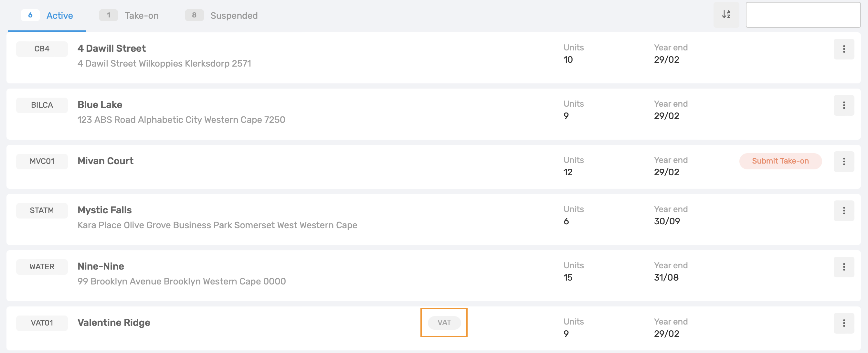
Task: Open the 4 Dawill Street complex
Action: 111,48
